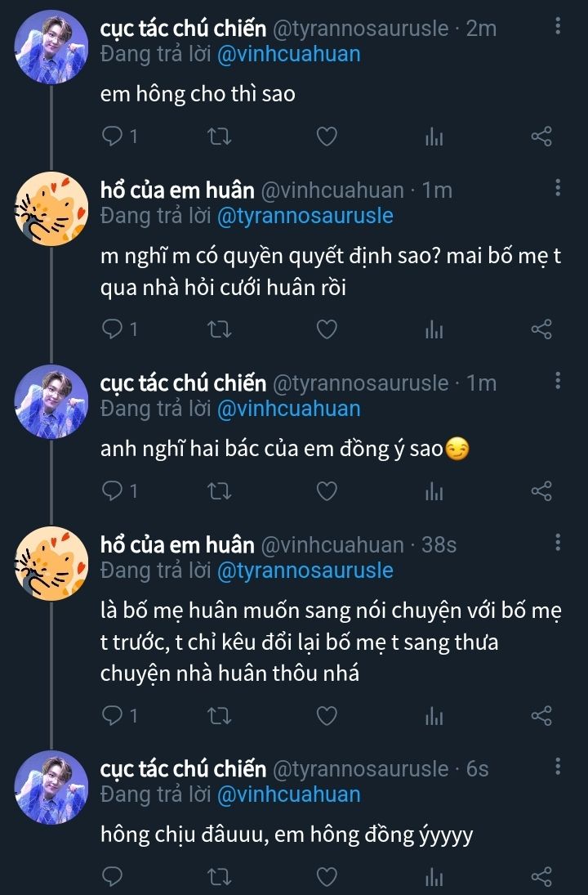The width and height of the screenshot is (588, 895).
Task: Open @tyrannosaurusle mention in "hỏi cưới huân" tweet
Action: tap(305, 217)
